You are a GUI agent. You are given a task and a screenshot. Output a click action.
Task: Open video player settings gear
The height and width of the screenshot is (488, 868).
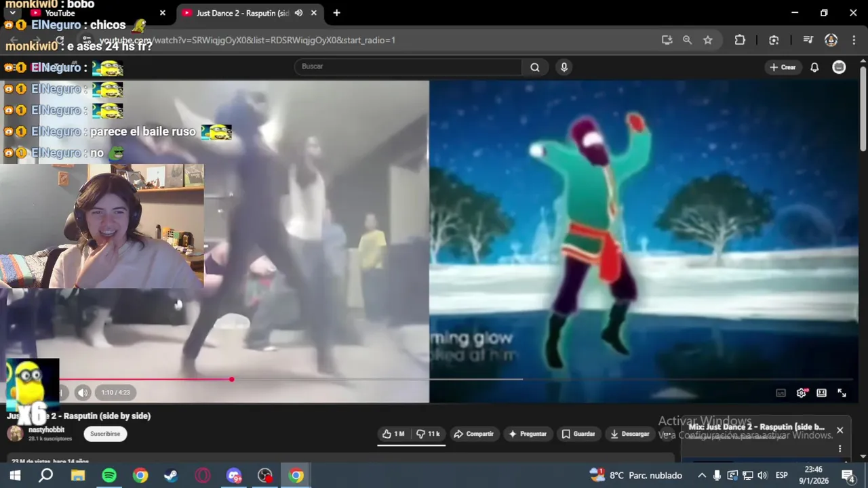tap(801, 392)
